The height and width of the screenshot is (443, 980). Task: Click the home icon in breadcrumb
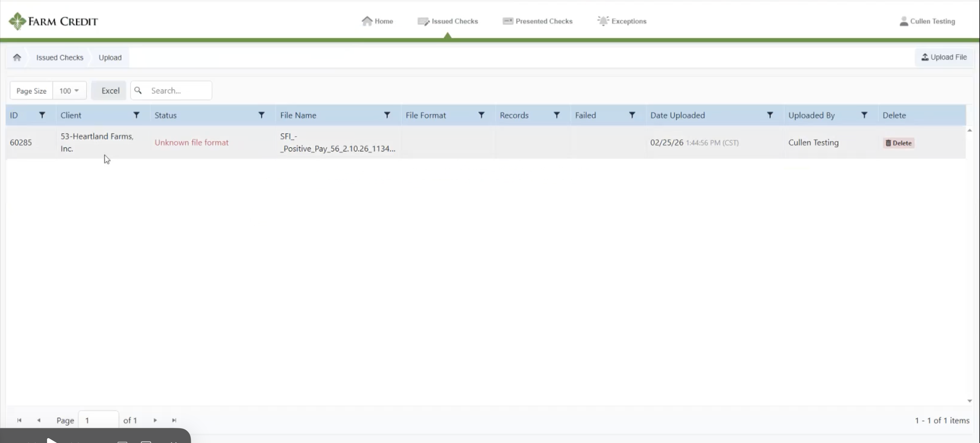pyautogui.click(x=17, y=57)
